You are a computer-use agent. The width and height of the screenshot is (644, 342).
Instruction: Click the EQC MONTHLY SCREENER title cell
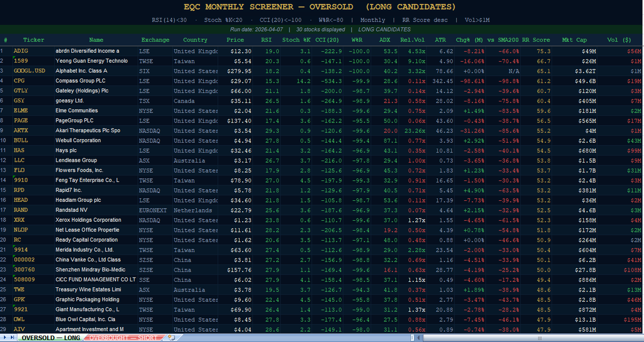tap(320, 7)
